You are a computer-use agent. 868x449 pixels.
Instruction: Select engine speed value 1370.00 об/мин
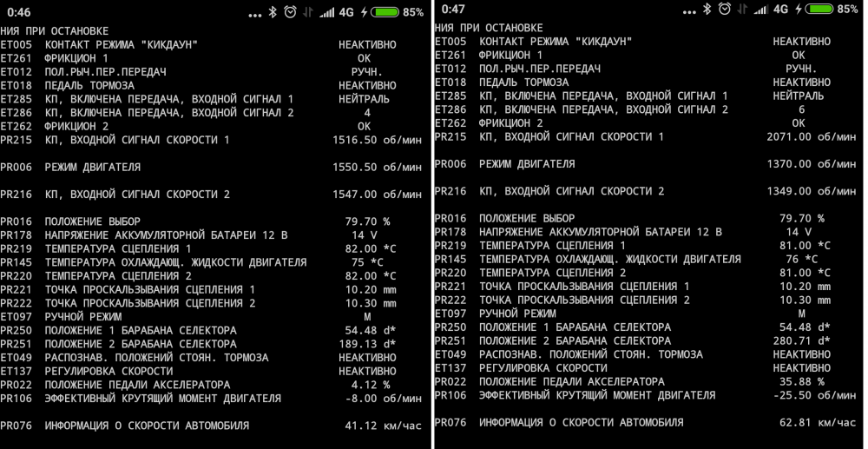(x=812, y=164)
